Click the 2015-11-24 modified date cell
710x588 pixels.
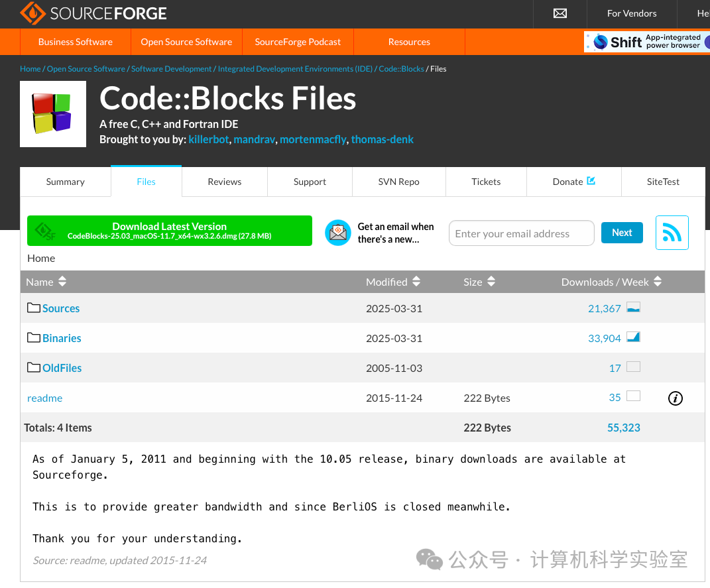pyautogui.click(x=394, y=398)
